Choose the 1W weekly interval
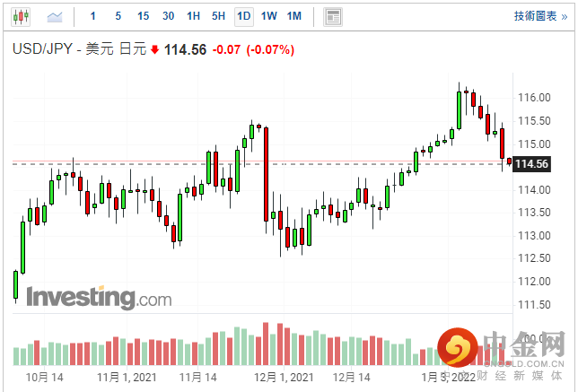Screen dimensions: 578x392 (268, 16)
